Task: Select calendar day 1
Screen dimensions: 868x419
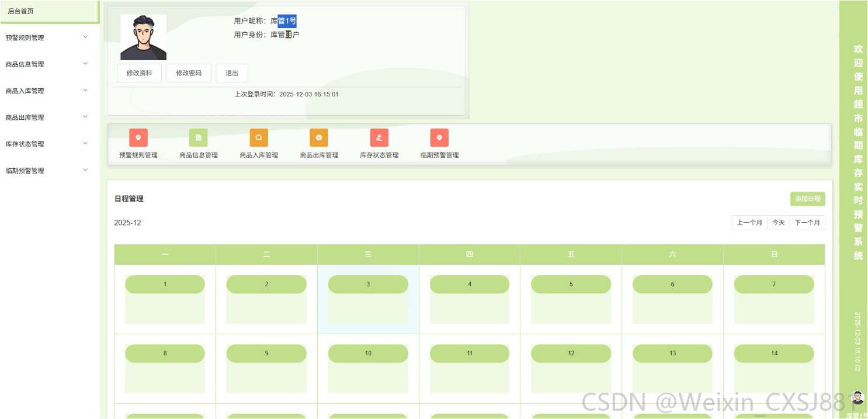Action: (x=165, y=285)
